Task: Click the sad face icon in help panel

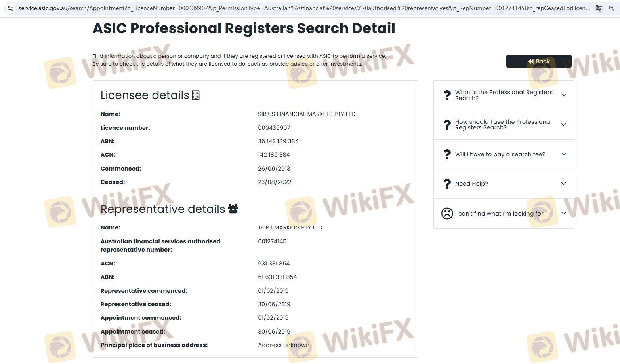Action: [447, 214]
